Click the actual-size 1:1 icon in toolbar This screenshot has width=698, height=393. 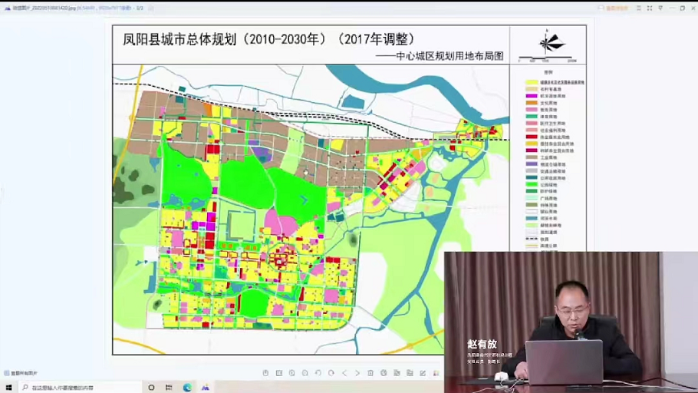[279, 373]
